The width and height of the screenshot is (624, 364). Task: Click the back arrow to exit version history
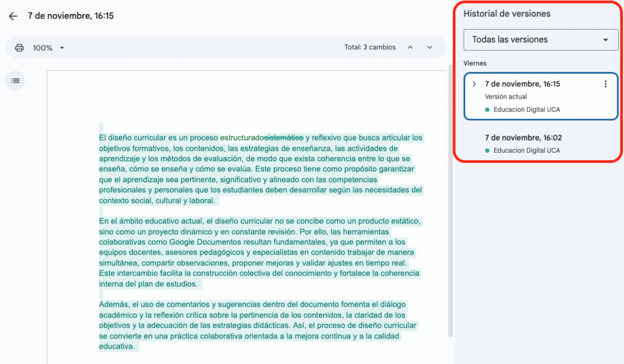click(13, 16)
